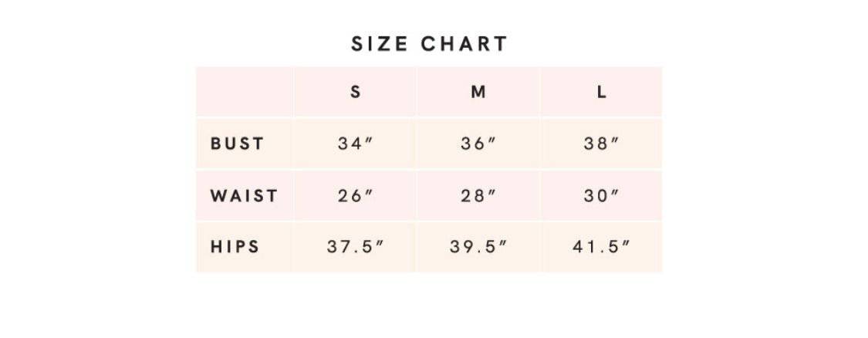The height and width of the screenshot is (338, 868).
Task: Select the M size column header
Action: coord(478,92)
